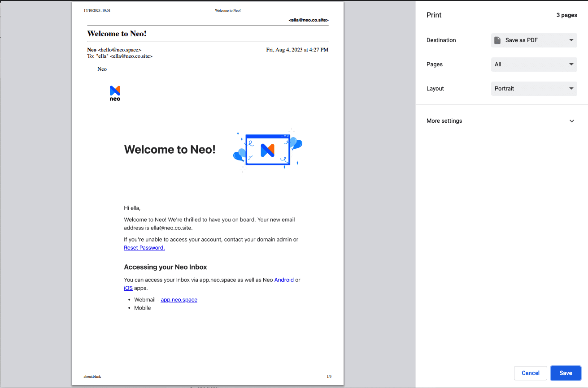Click the 'To: "ella" <ella@neo.co.site>' line
Screen dimensions: 588x388
[120, 56]
